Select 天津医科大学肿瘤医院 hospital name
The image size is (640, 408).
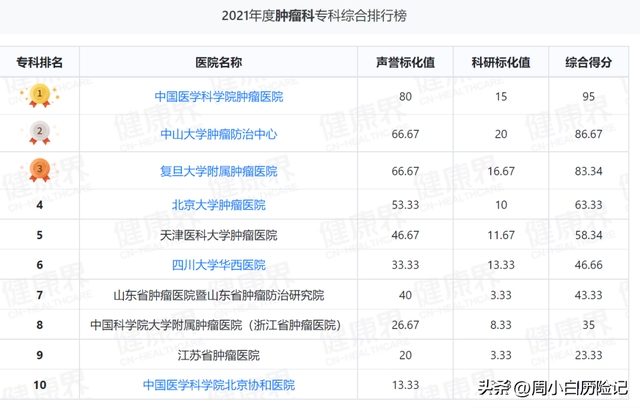(219, 235)
